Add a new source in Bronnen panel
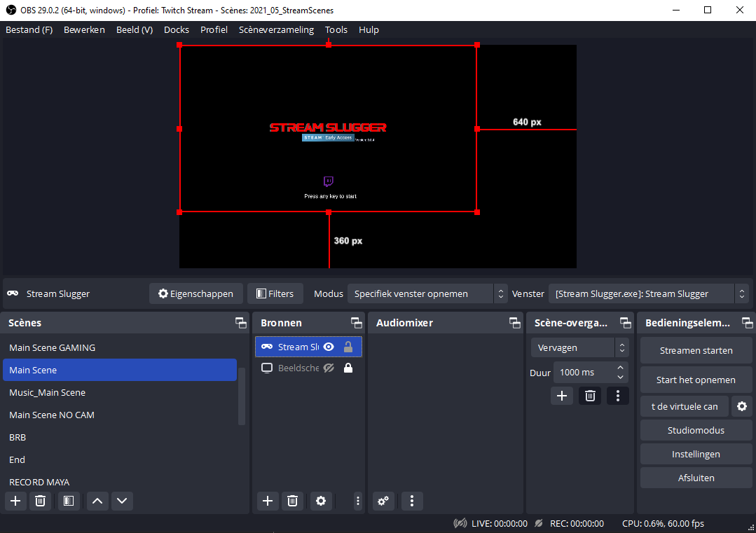This screenshot has height=533, width=756. click(268, 501)
